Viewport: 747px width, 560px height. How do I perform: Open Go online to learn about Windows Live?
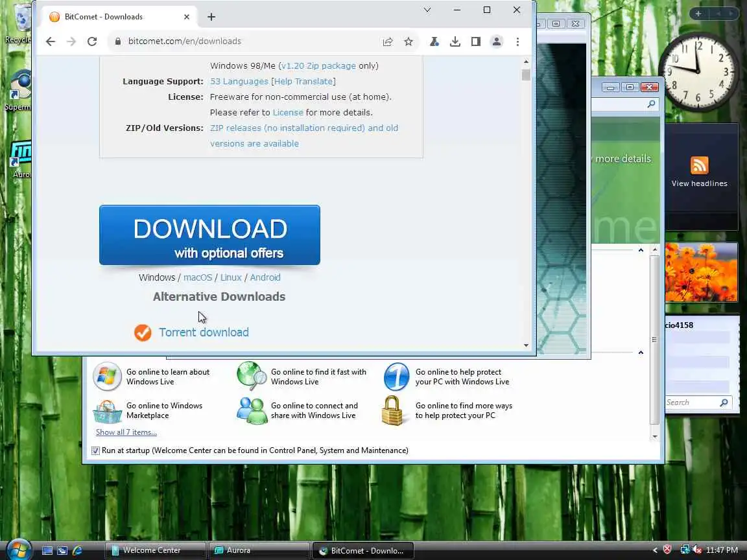tap(152, 377)
